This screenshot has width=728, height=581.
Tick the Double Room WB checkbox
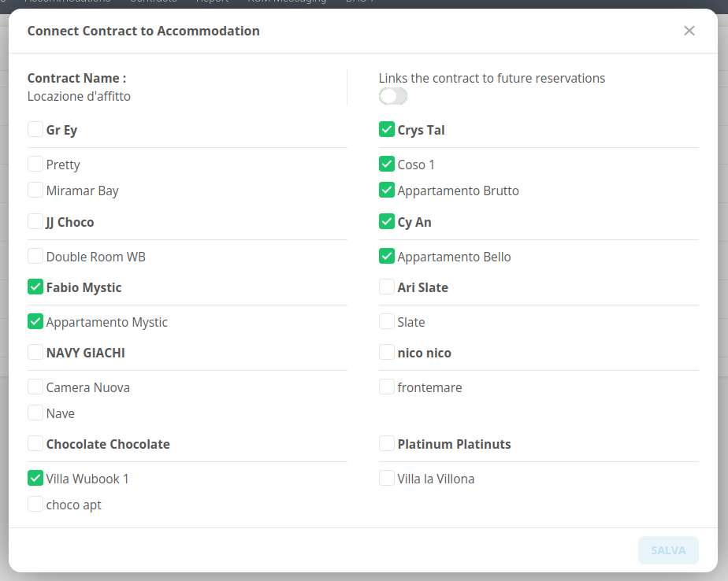(x=35, y=256)
